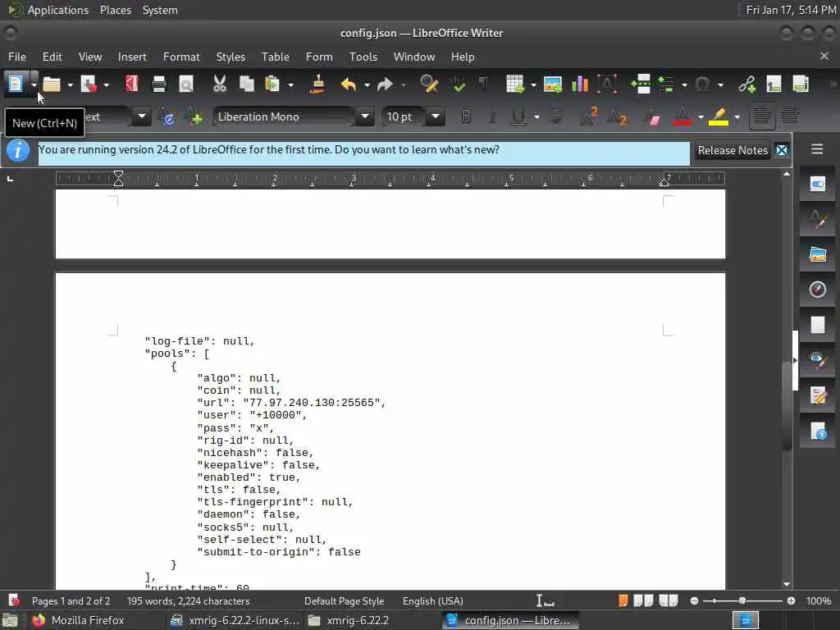The height and width of the screenshot is (630, 840).
Task: Run the spelling check
Action: click(458, 84)
